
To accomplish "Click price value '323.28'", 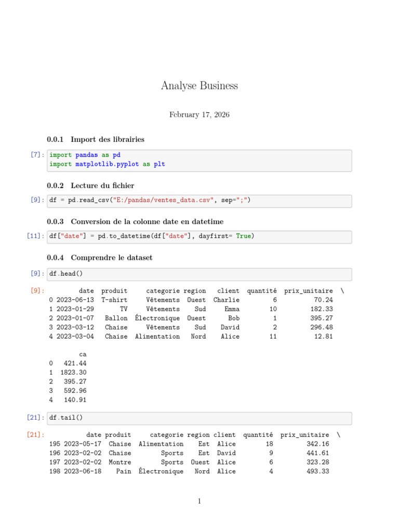I will (x=318, y=462).
